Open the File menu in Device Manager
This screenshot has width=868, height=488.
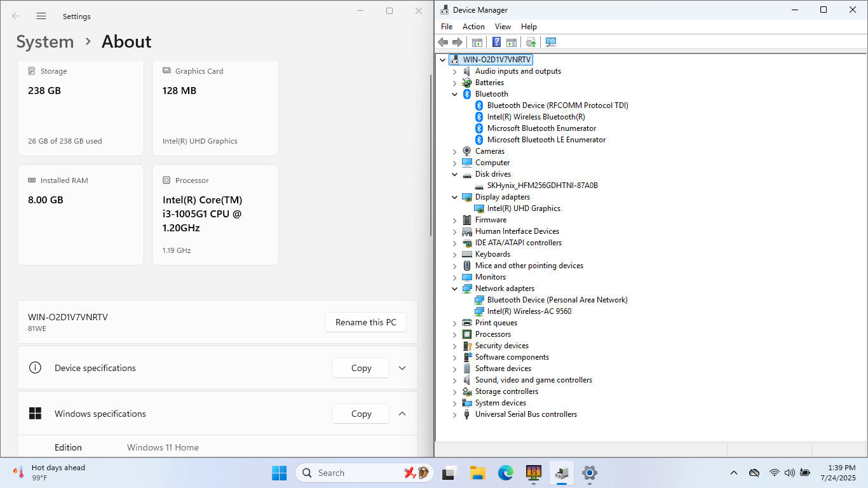447,27
